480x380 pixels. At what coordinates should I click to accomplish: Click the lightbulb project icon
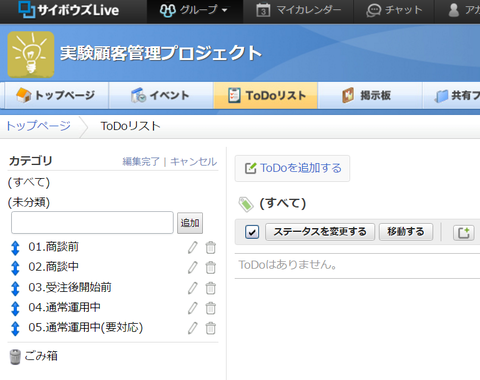(31, 54)
